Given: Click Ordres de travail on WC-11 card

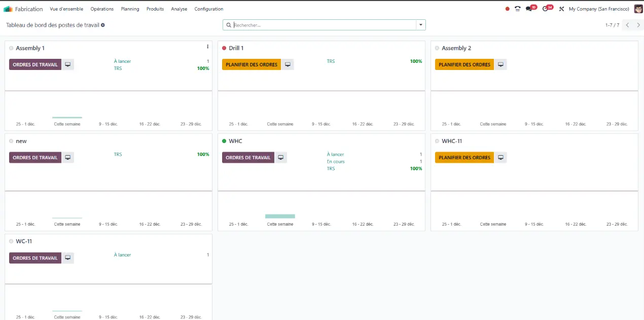Looking at the screenshot, I should pyautogui.click(x=35, y=258).
